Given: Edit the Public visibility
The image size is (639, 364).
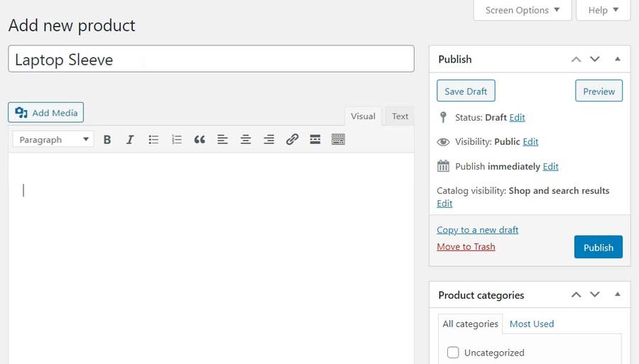Looking at the screenshot, I should pos(530,142).
